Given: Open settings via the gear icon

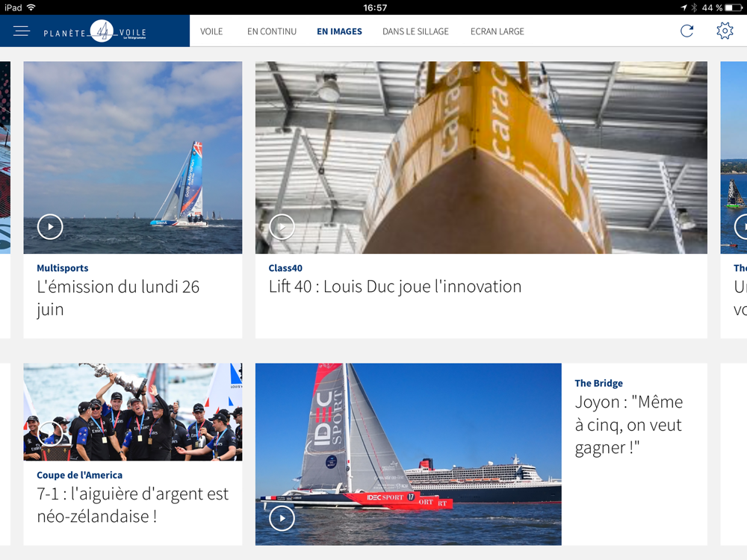Looking at the screenshot, I should pos(725,31).
